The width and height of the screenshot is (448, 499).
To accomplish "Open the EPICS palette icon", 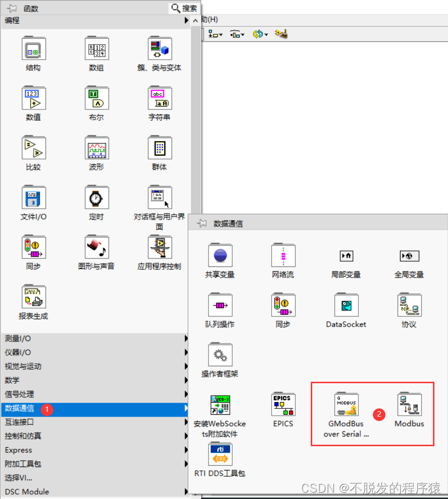I will click(283, 405).
